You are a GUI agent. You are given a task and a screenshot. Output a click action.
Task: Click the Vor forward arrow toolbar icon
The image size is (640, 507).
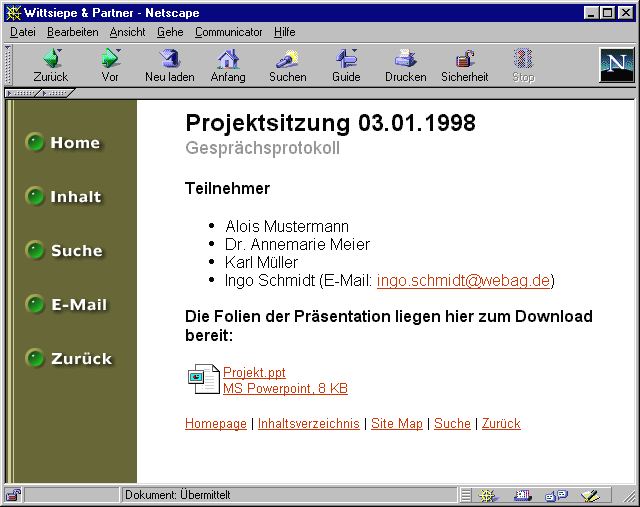109,58
